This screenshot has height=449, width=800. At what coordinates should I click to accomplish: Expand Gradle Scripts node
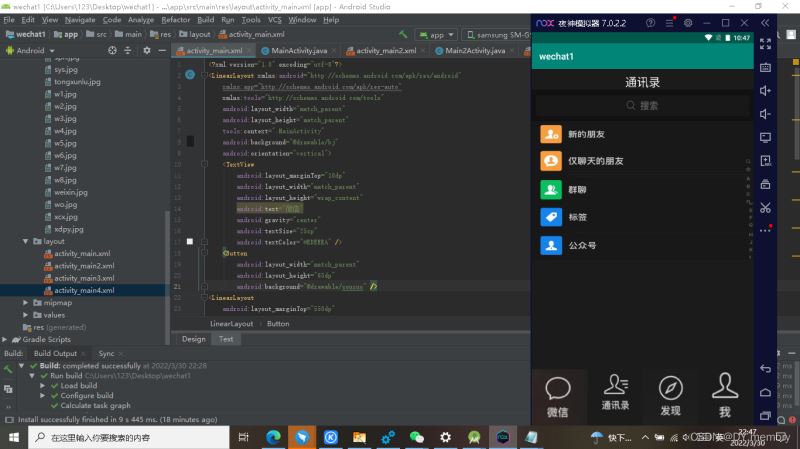(5, 339)
